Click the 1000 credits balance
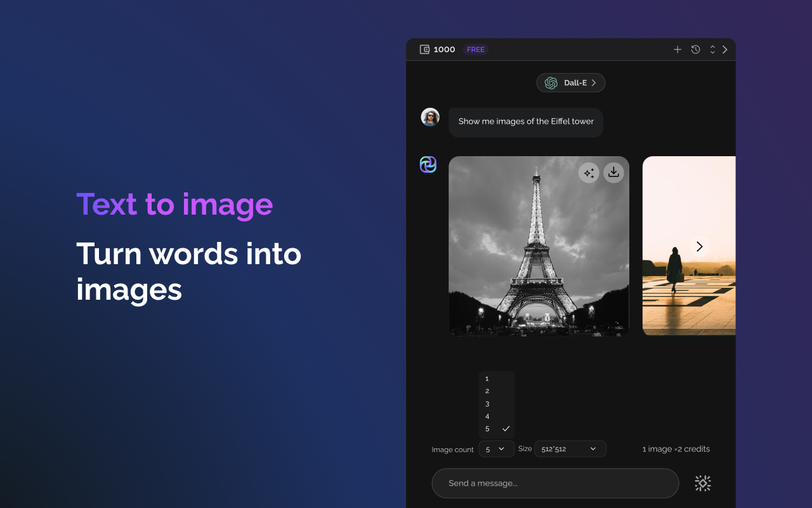The height and width of the screenshot is (508, 812). [x=444, y=49]
